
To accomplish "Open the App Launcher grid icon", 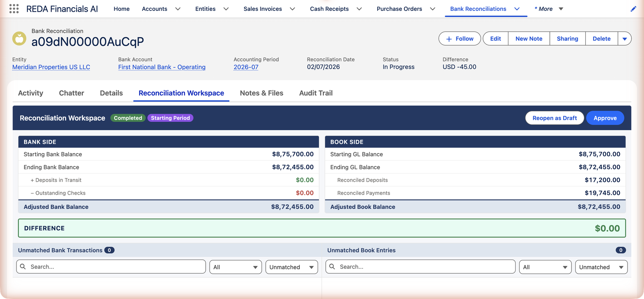I will pos(14,9).
